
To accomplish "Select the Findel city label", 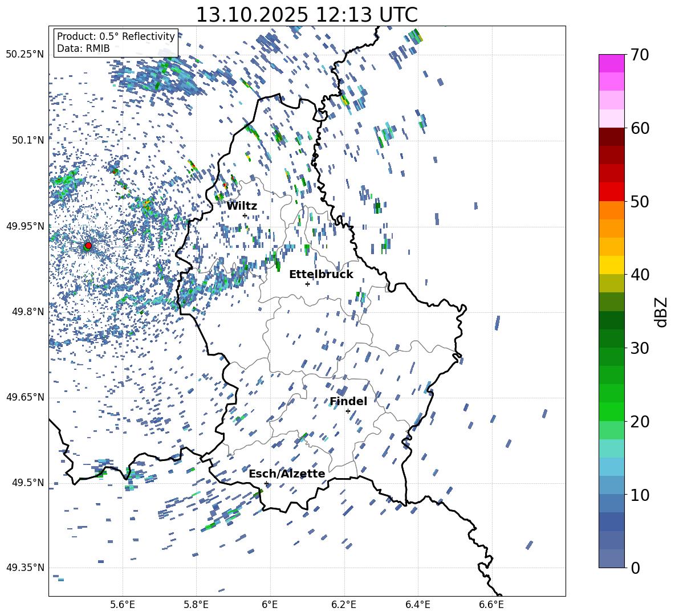I will coord(348,402).
